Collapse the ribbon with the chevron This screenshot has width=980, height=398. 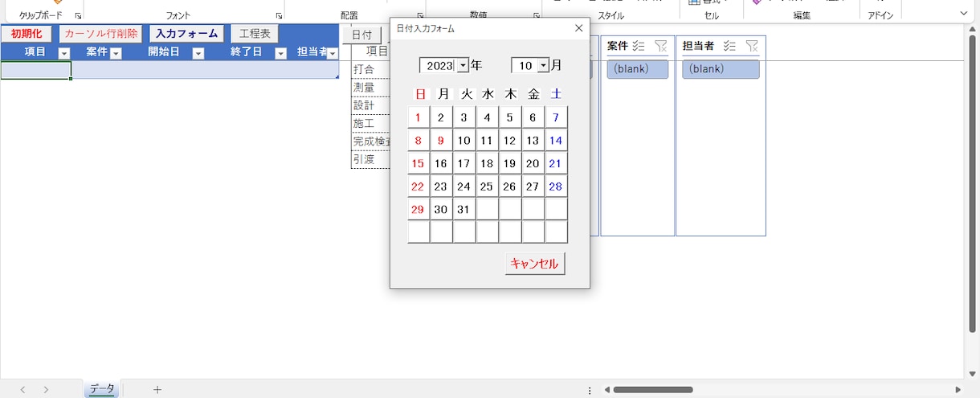(x=963, y=14)
